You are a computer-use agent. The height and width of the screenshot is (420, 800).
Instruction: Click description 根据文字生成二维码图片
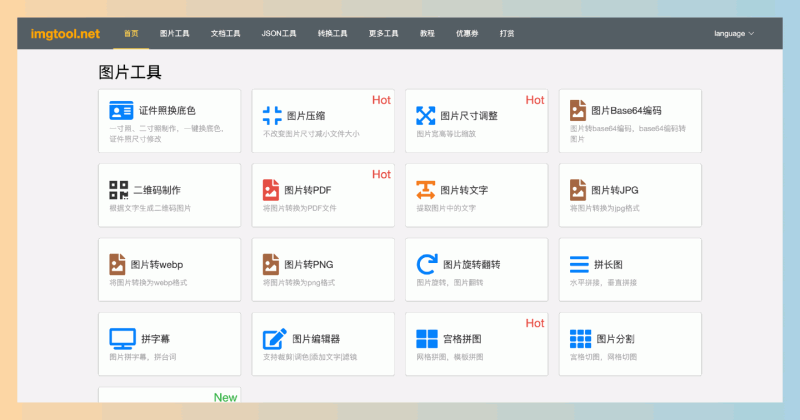[150, 208]
